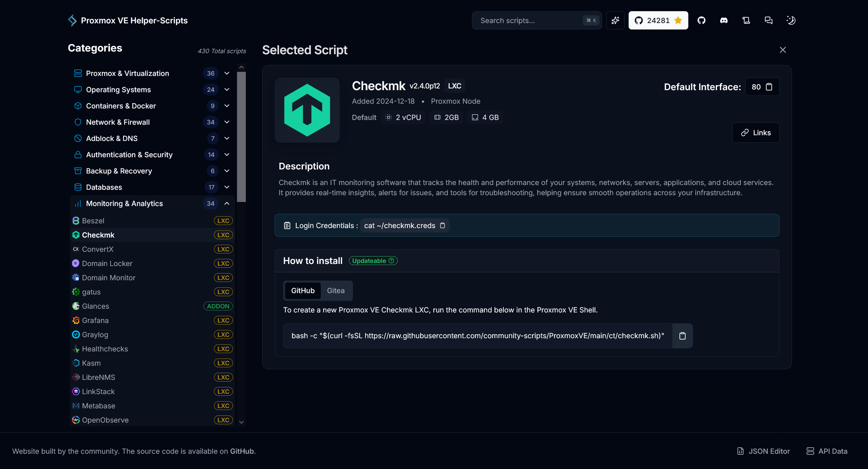The image size is (868, 469).
Task: Expand the Backup & Recovery category
Action: click(152, 171)
